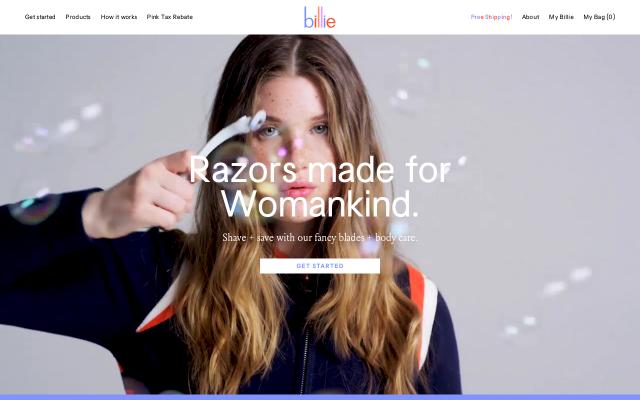Click the periwinkle blue bar at page bottom

click(x=320, y=397)
